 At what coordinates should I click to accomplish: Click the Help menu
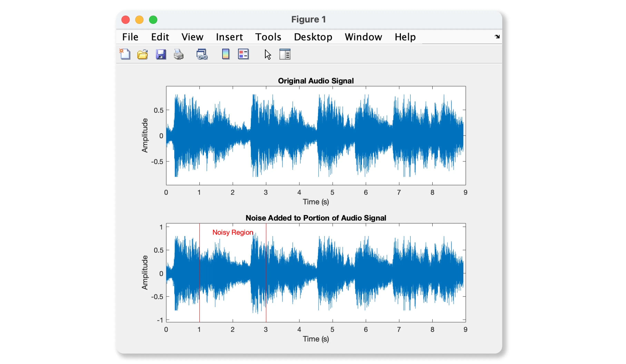click(x=405, y=37)
